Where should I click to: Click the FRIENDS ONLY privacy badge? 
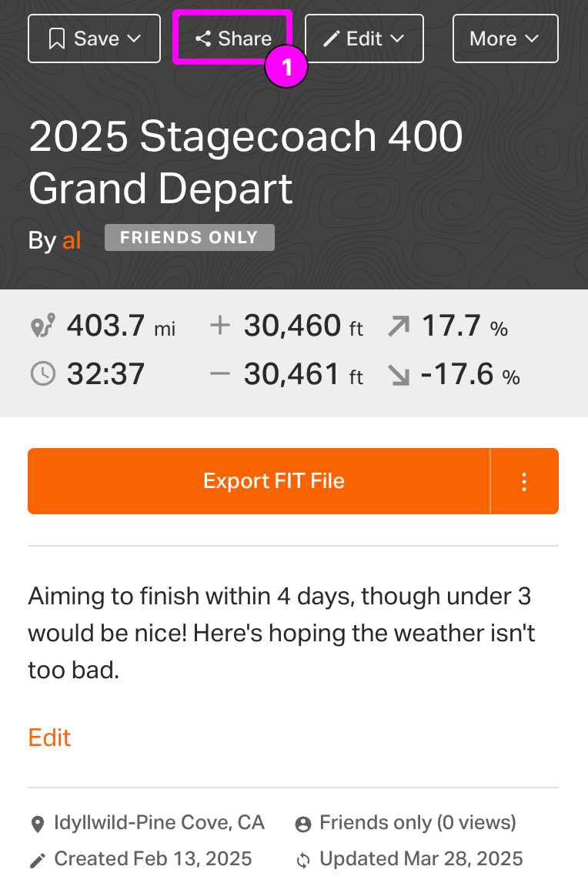[x=189, y=238]
